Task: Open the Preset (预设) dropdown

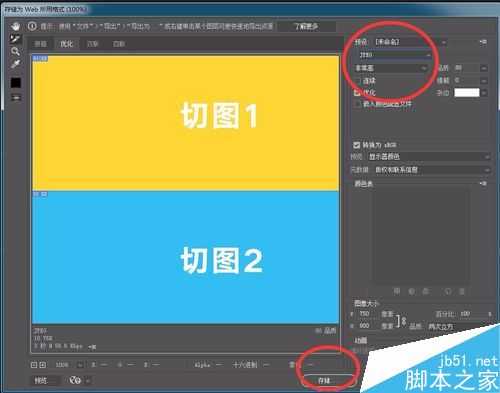Action: 410,42
